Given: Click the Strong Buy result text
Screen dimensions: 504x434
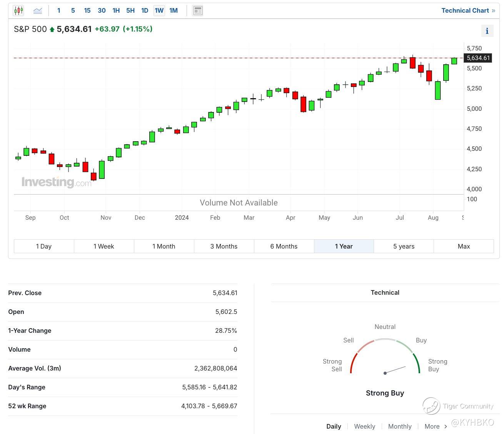Looking at the screenshot, I should 385,393.
